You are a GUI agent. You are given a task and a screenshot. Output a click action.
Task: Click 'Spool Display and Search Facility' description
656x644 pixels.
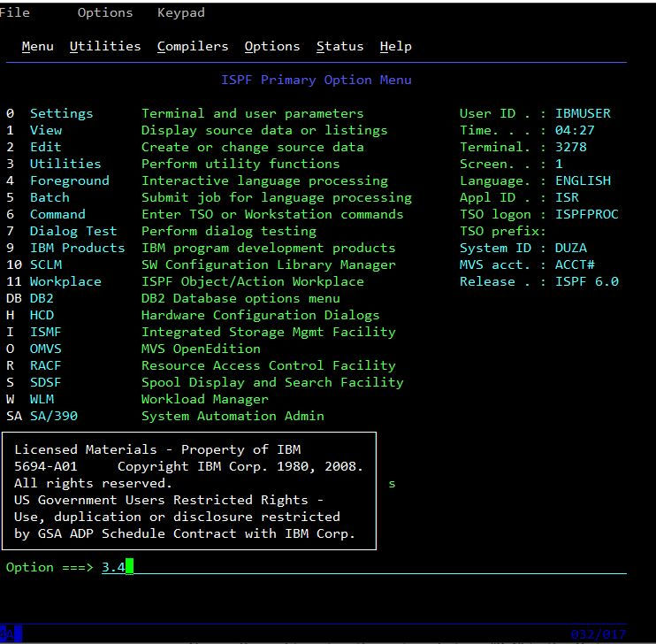click(272, 382)
